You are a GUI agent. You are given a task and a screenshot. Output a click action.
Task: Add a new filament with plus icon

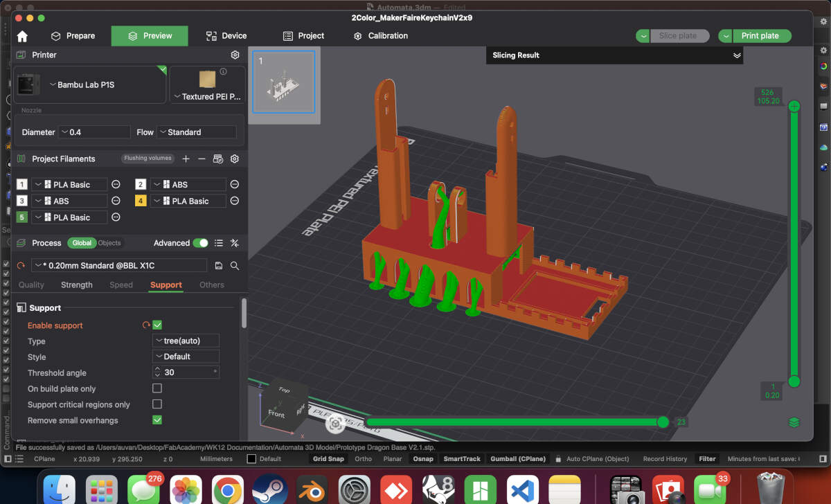pos(186,159)
